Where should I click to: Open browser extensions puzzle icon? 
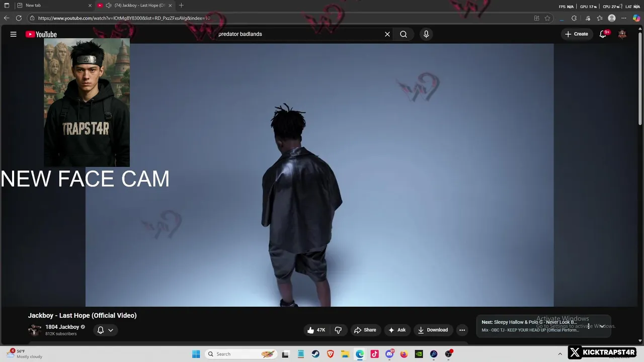[574, 18]
